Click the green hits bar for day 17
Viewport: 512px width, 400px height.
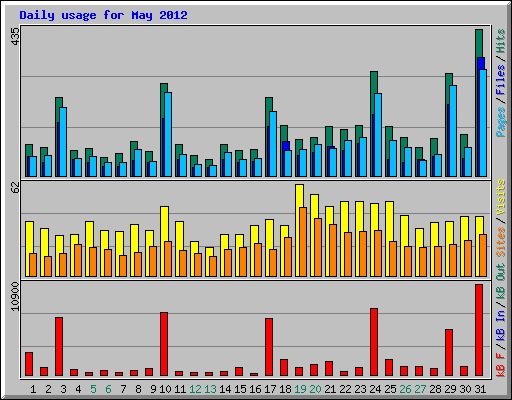tap(269, 104)
